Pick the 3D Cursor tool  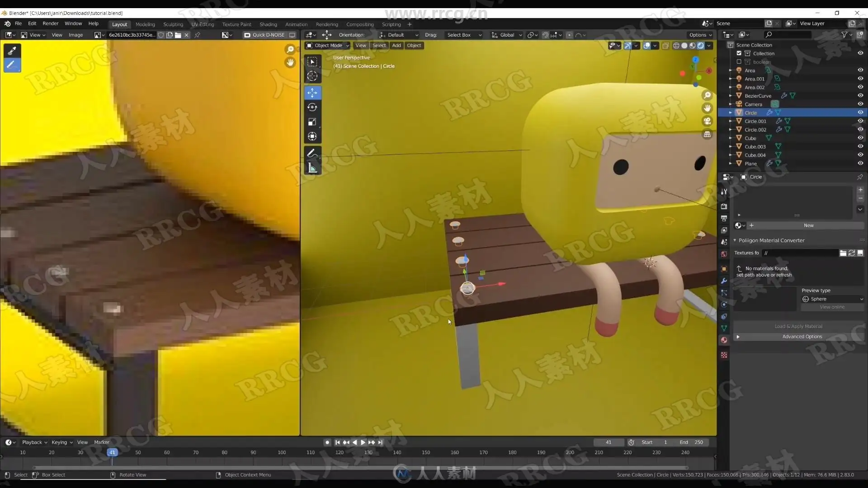click(x=312, y=76)
